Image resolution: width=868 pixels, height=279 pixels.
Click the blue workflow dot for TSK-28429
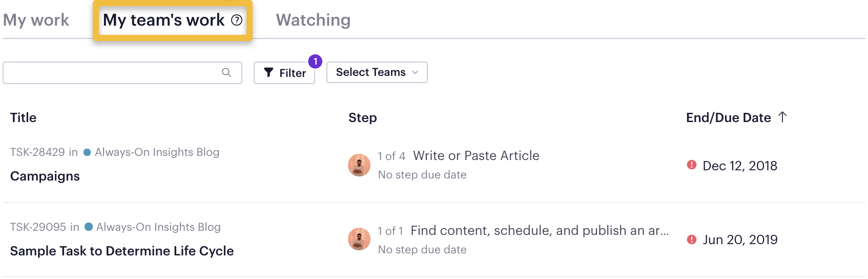(87, 152)
